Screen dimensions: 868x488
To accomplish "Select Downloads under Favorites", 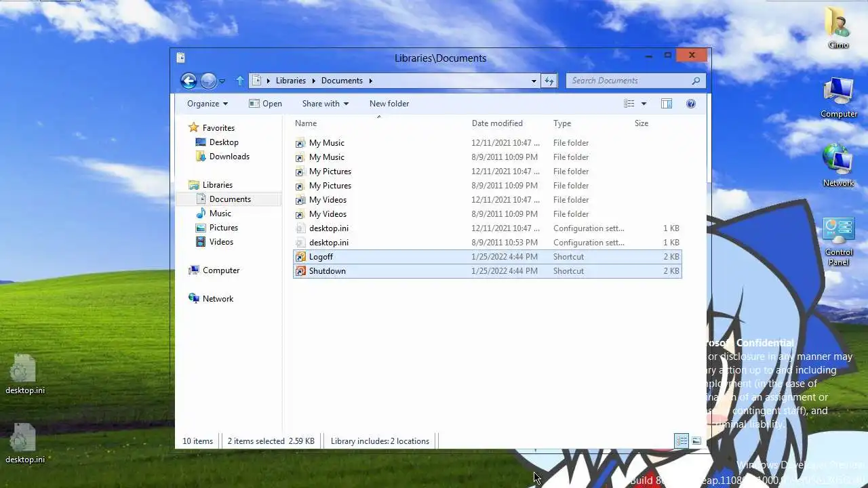I will click(222, 157).
